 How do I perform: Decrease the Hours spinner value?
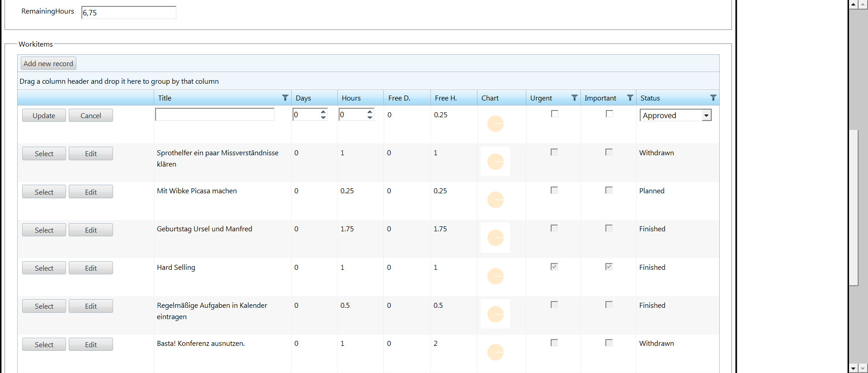click(x=370, y=118)
